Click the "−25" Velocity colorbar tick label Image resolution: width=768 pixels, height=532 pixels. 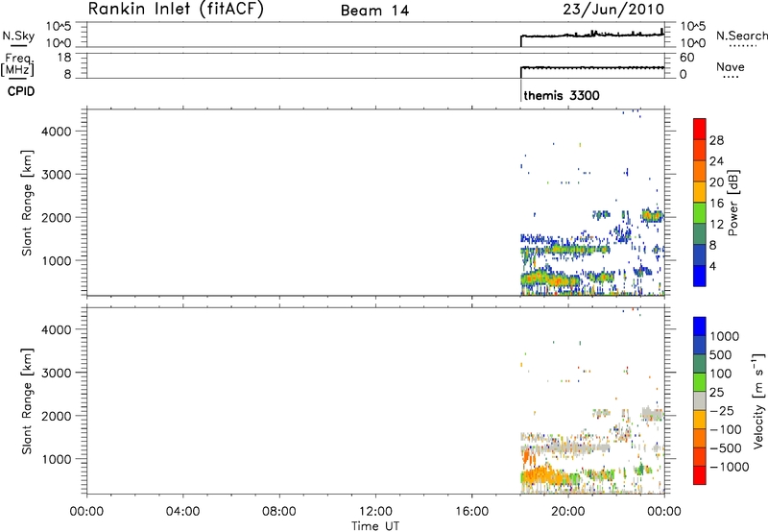click(722, 410)
